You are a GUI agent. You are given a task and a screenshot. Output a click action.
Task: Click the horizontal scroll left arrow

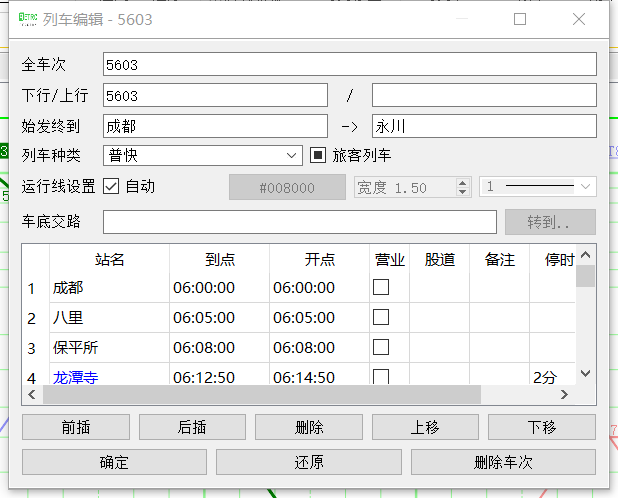(x=32, y=394)
